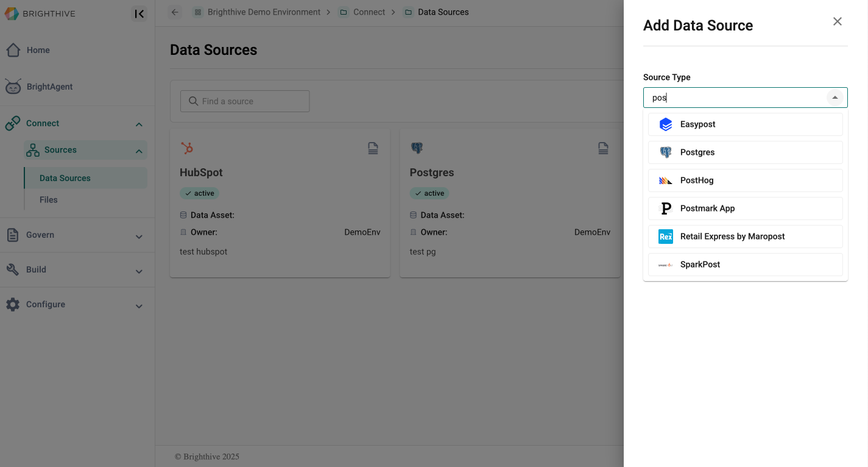
Task: Collapse the Source Type dropdown arrow
Action: click(835, 98)
